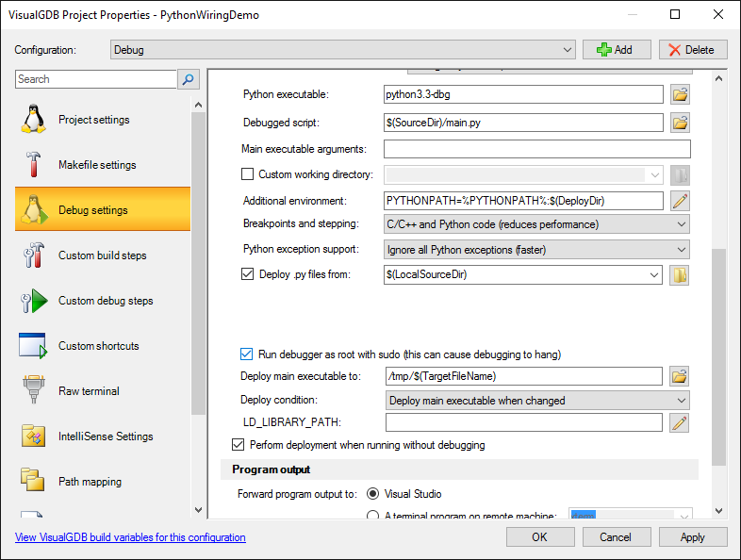Open Python exception support dropdown
Viewport: 741px width, 560px height.
(x=536, y=250)
